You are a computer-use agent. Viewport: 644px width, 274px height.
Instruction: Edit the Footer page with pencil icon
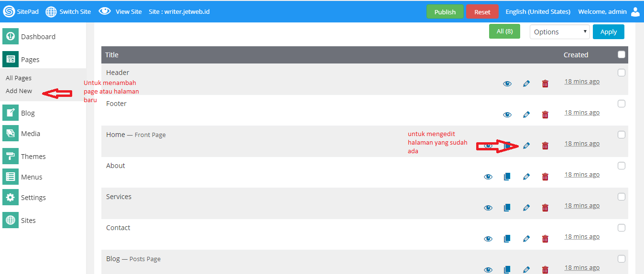[526, 115]
